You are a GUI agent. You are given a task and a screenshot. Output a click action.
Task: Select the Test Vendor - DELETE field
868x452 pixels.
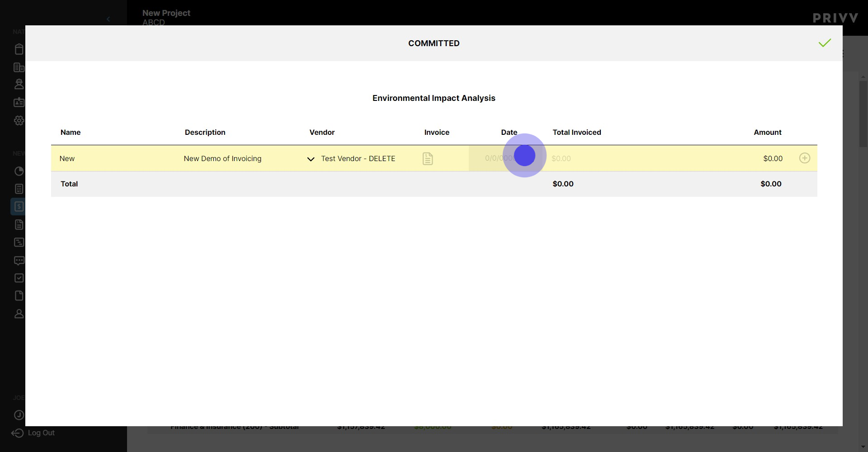[358, 158]
